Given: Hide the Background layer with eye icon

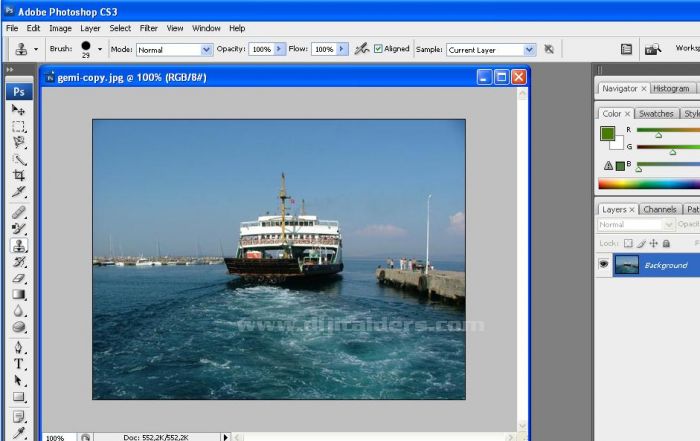Looking at the screenshot, I should click(x=604, y=264).
